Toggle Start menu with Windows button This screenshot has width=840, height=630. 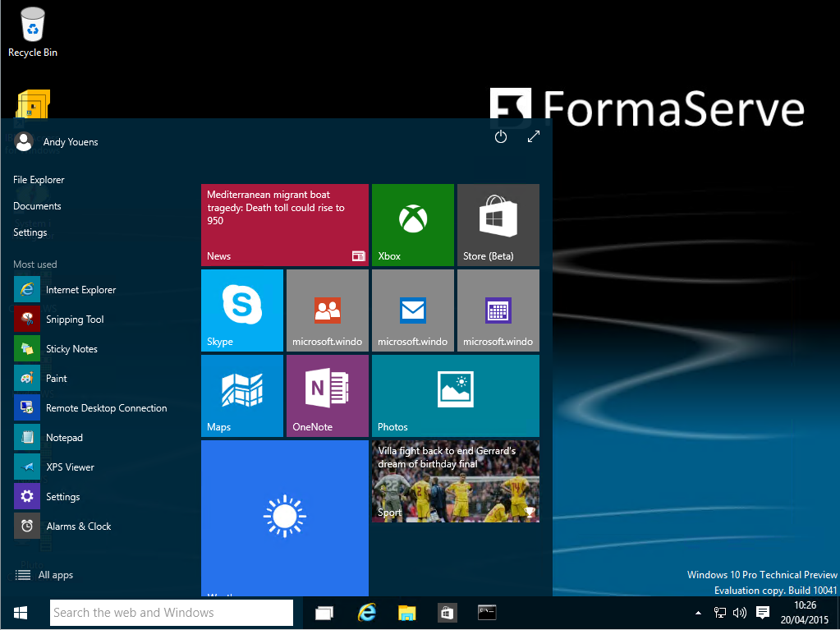click(21, 613)
